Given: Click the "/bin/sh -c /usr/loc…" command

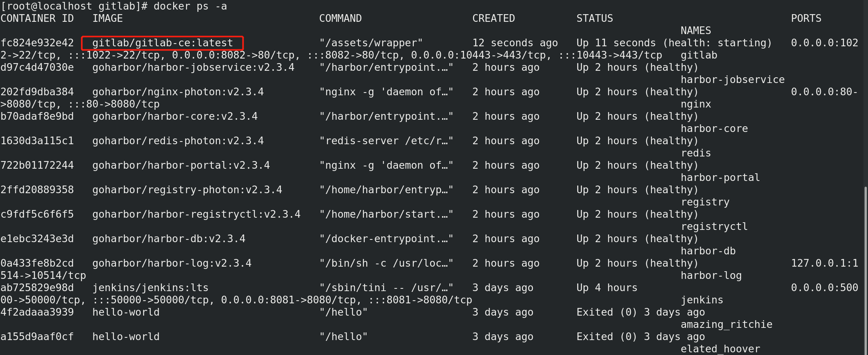Looking at the screenshot, I should [387, 263].
